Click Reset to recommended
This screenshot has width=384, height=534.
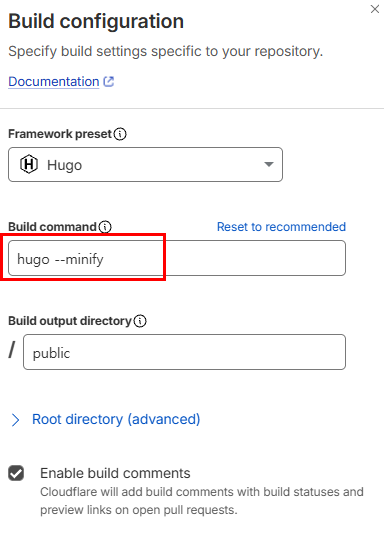[281, 227]
